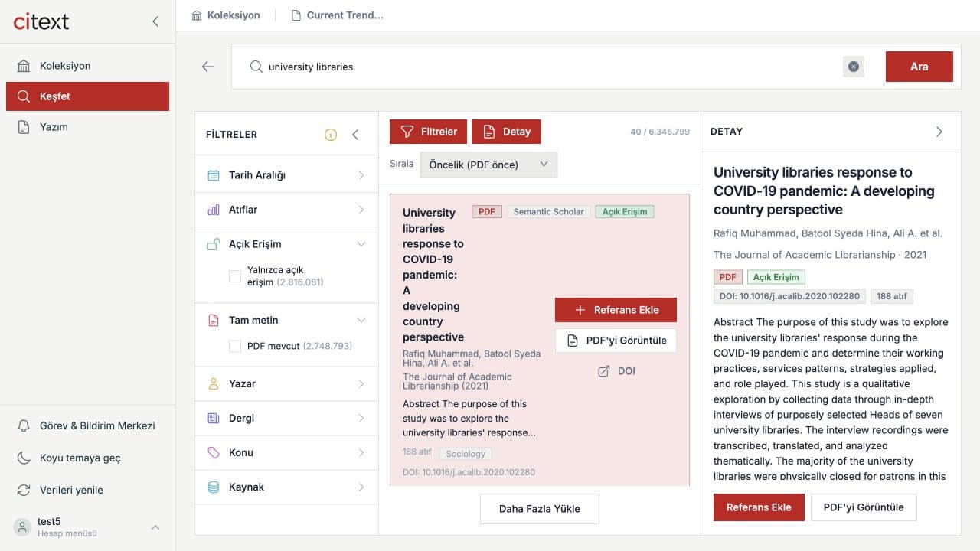Image resolution: width=980 pixels, height=551 pixels.
Task: Collapse the left sidebar with the chevron
Action: pyautogui.click(x=155, y=21)
